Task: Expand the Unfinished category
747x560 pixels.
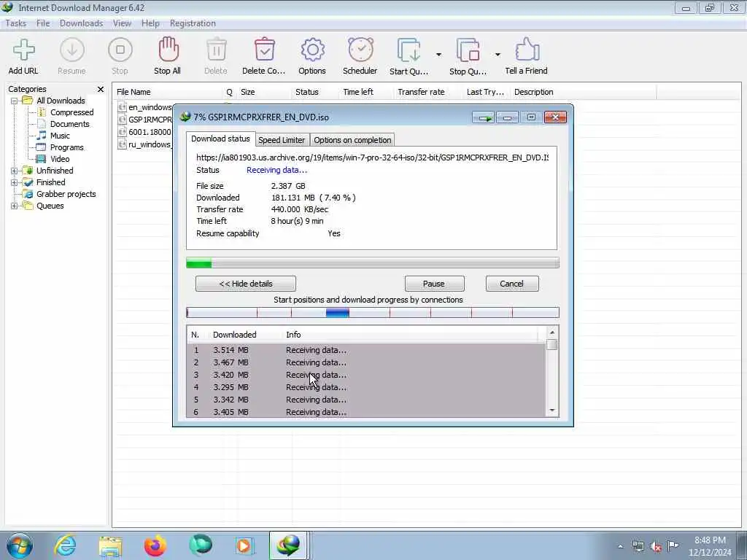Action: tap(15, 171)
